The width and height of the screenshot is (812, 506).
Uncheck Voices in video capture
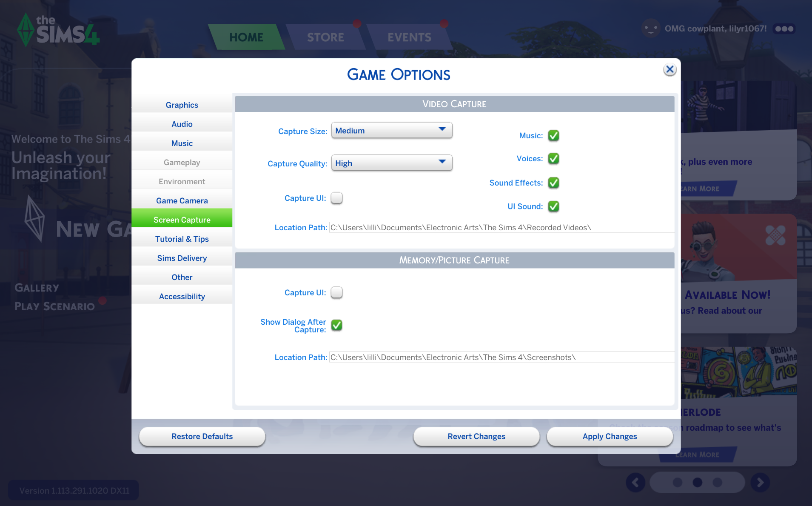tap(553, 158)
